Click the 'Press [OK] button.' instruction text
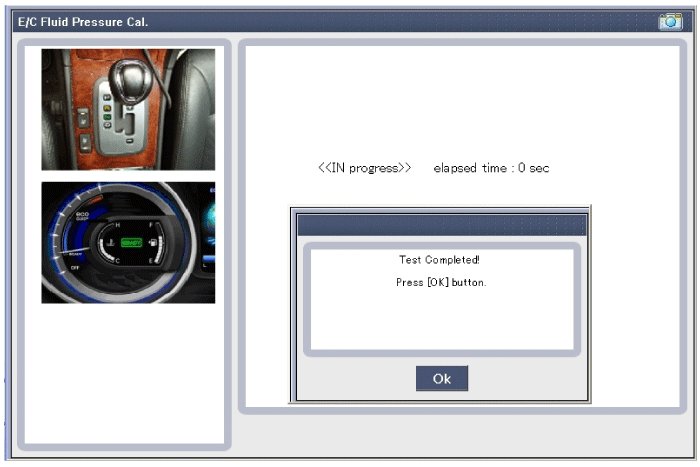The image size is (700, 467). (441, 282)
